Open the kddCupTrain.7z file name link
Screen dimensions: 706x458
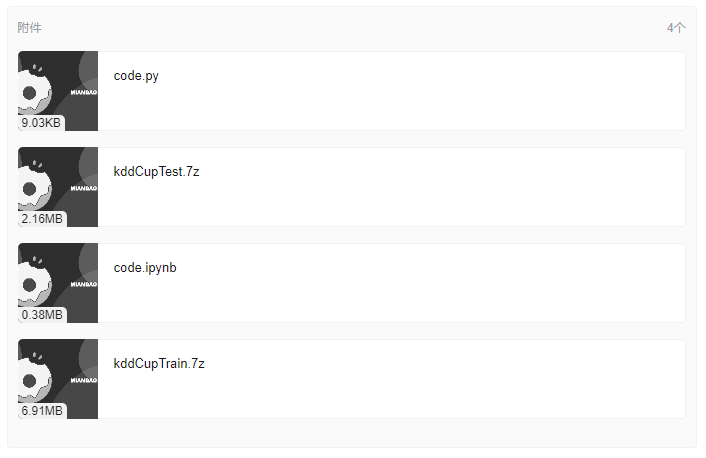pyautogui.click(x=159, y=364)
